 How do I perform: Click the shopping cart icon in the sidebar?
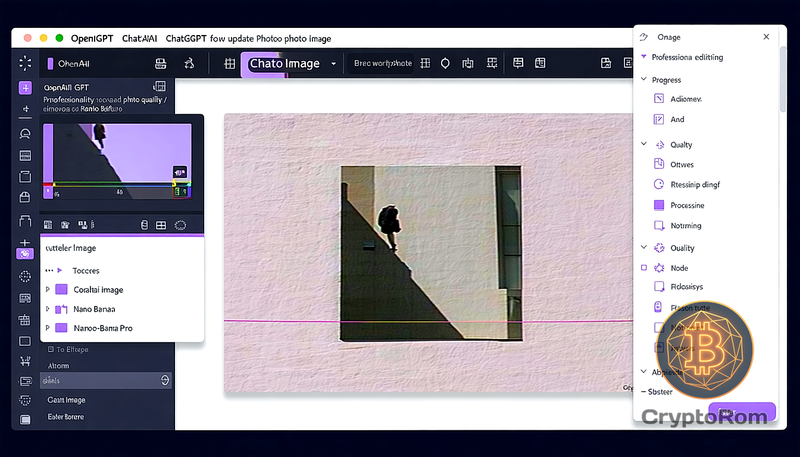tap(25, 361)
